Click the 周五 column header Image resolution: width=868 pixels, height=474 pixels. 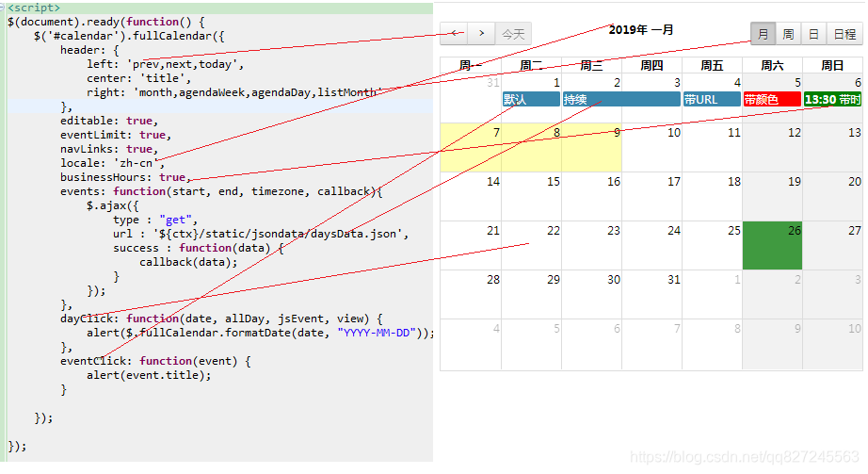point(712,65)
